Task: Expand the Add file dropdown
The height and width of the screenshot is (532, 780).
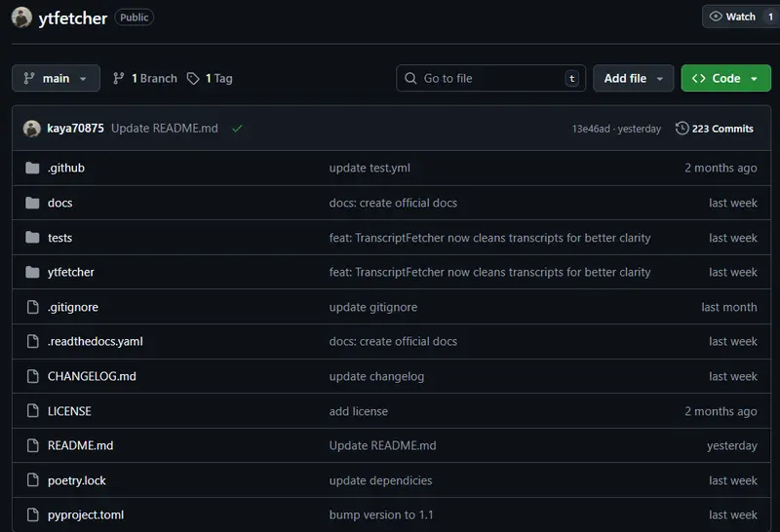Action: [x=633, y=78]
